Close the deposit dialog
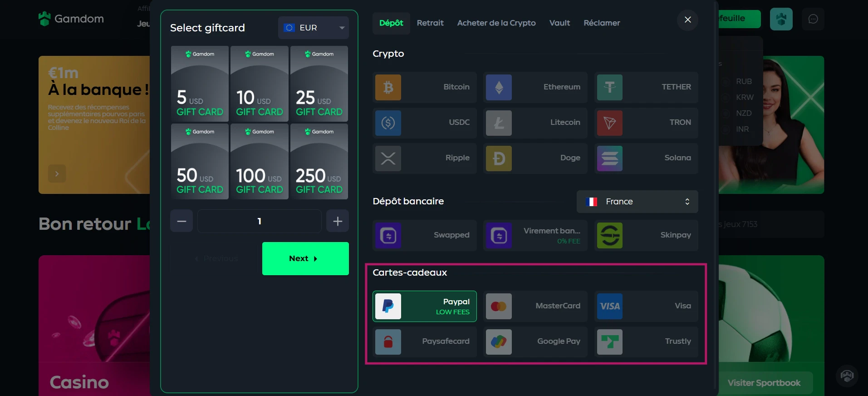 point(688,20)
